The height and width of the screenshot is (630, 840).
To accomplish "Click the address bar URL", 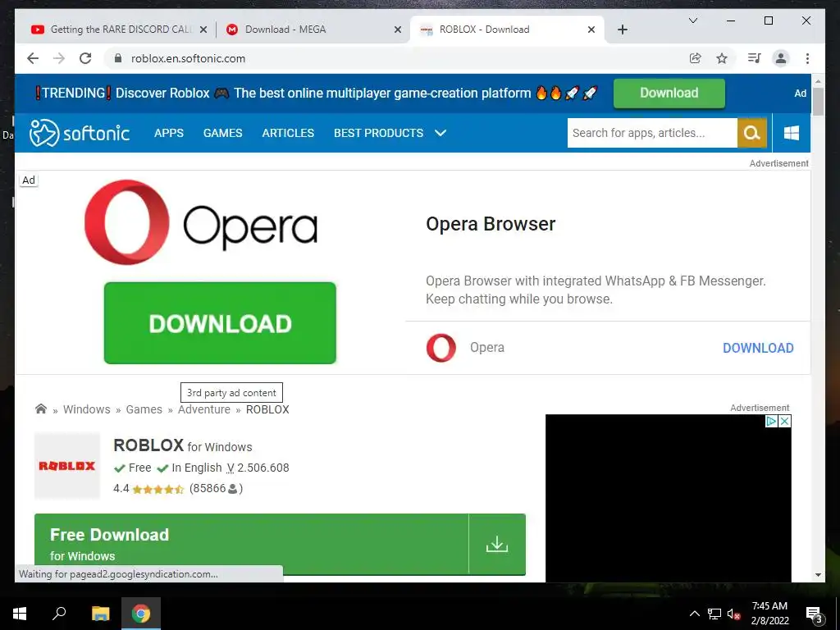I will 188,58.
